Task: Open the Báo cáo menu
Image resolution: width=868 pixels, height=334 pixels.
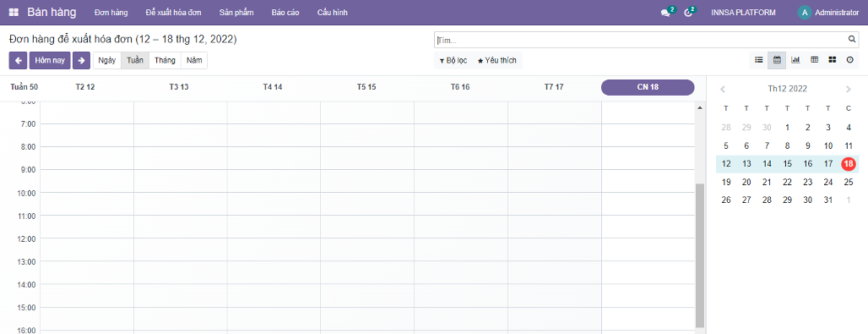Action: [285, 12]
